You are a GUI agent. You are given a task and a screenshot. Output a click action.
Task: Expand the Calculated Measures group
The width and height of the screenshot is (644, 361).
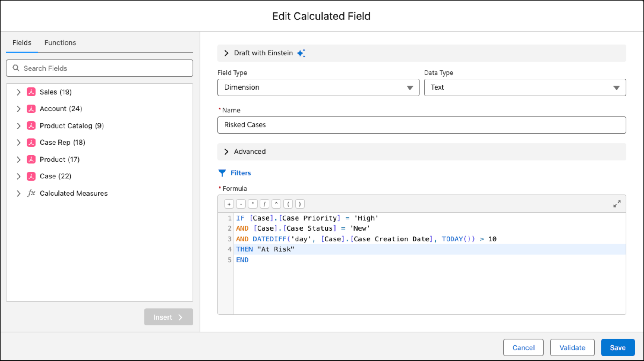[x=19, y=193]
